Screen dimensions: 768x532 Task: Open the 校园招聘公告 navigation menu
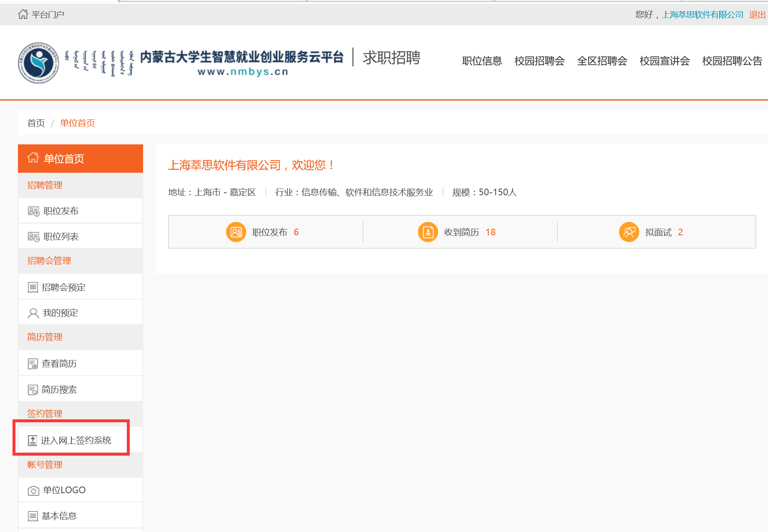(732, 61)
